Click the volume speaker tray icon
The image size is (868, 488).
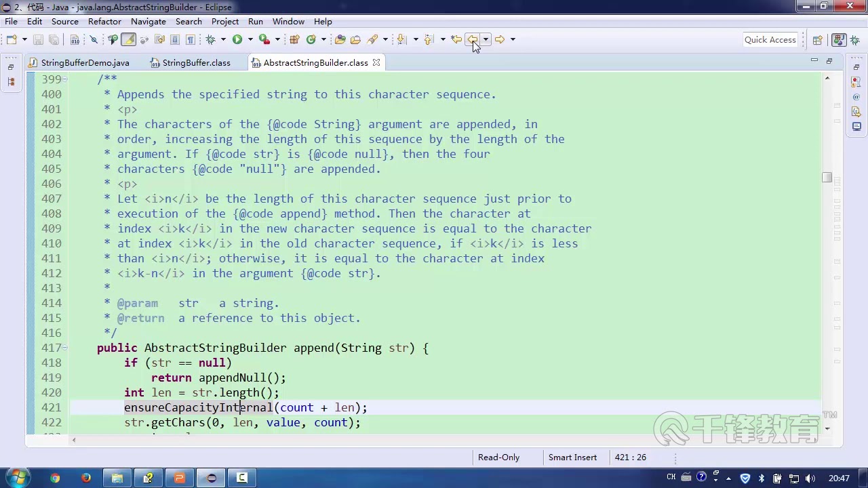coord(811,478)
